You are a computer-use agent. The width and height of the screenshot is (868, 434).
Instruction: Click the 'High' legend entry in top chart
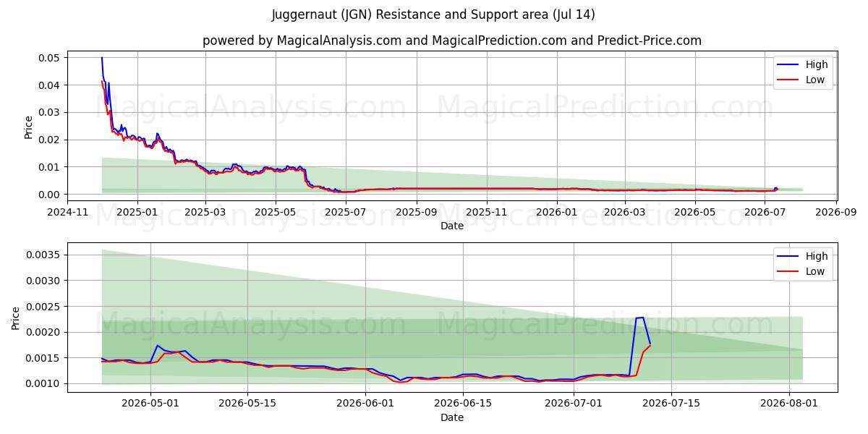tap(803, 64)
